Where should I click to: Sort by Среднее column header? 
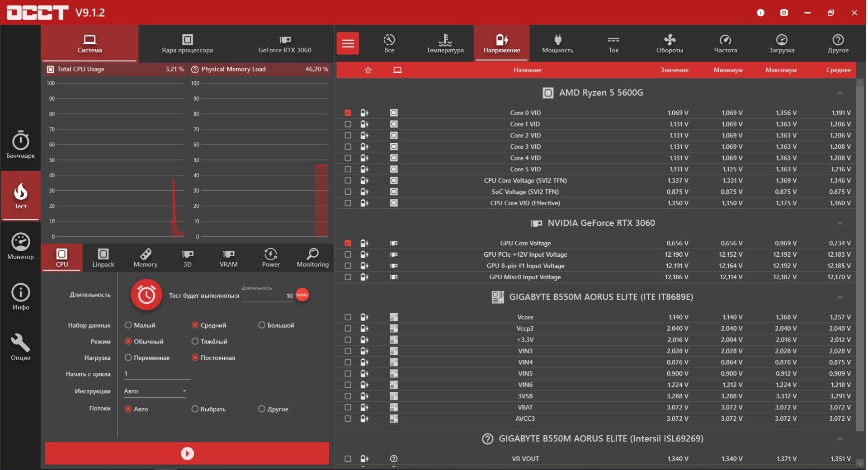click(838, 70)
